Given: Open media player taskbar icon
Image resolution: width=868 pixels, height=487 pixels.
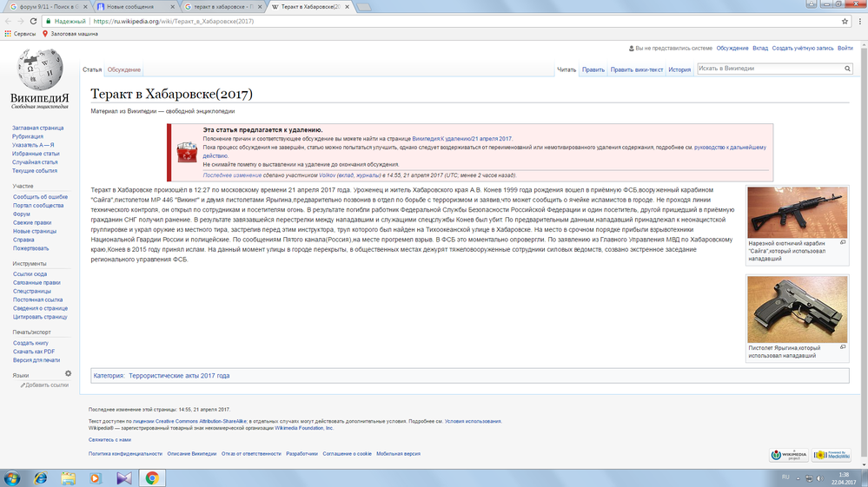Looking at the screenshot, I should coord(96,478).
